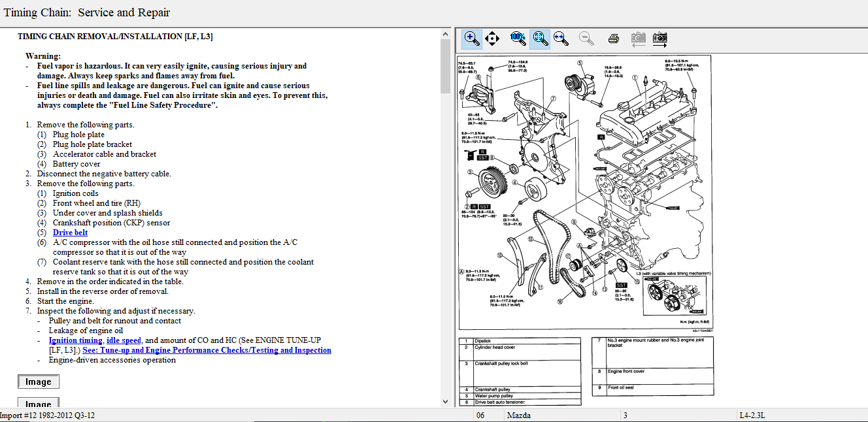
Task: Open the Drive belt link
Action: (70, 233)
